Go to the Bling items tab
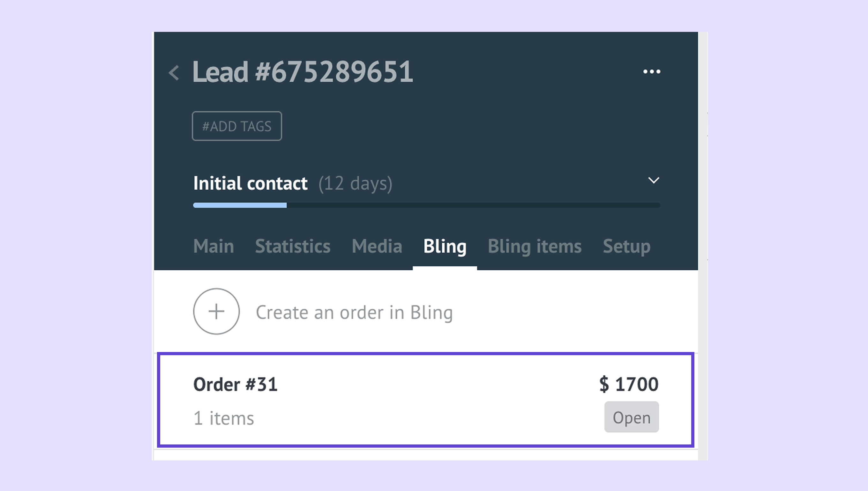Screen dimensions: 868x491 pyautogui.click(x=535, y=246)
